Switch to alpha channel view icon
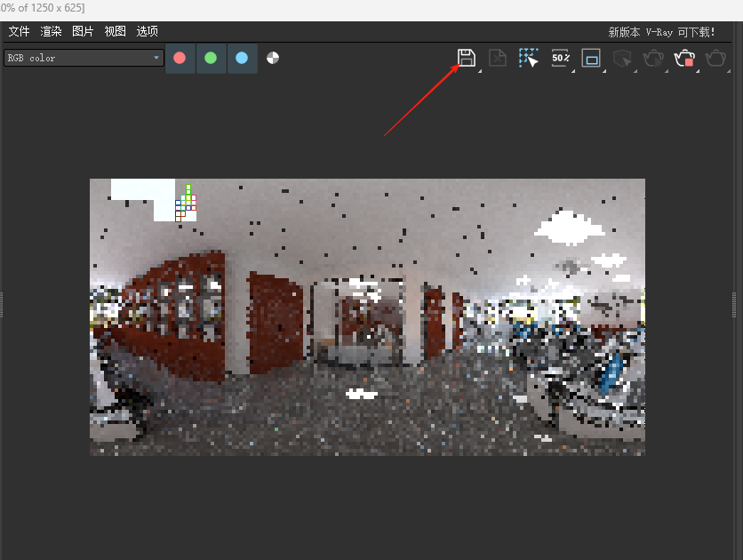Image resolution: width=743 pixels, height=560 pixels. pos(273,58)
